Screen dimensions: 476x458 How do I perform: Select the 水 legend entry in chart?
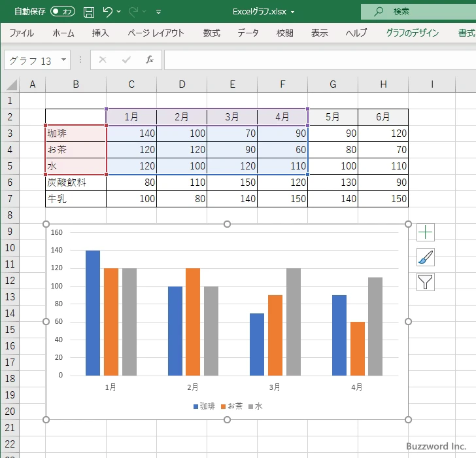tap(255, 406)
